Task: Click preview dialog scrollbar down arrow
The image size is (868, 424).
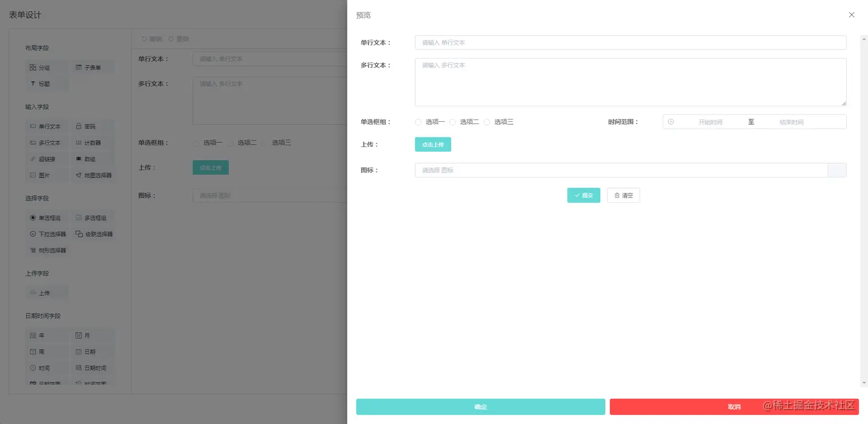Action: point(863,383)
